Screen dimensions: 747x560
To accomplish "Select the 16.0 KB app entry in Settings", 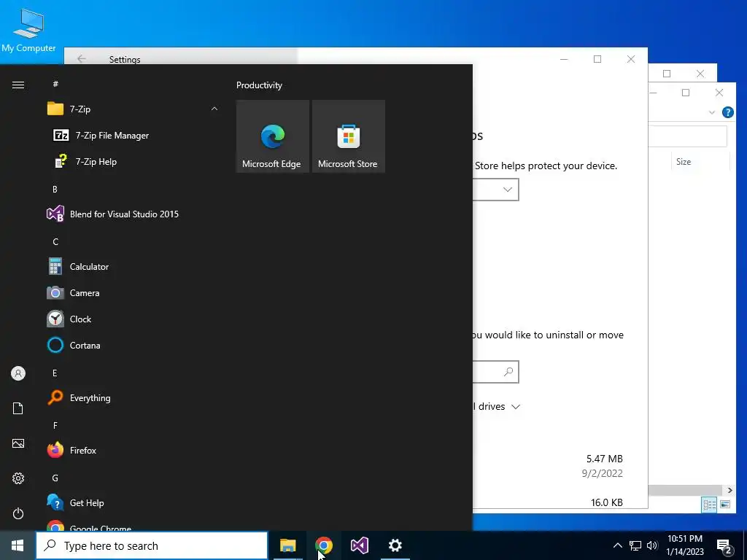I will 560,502.
